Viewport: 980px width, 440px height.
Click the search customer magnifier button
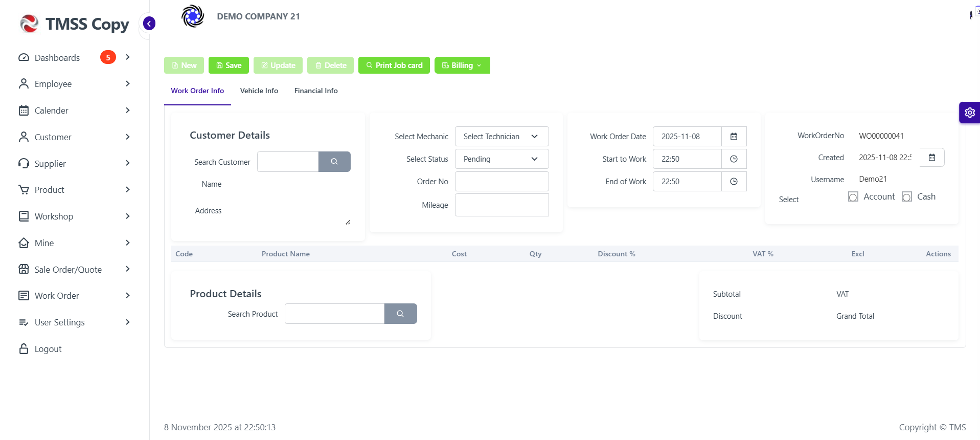[334, 162]
